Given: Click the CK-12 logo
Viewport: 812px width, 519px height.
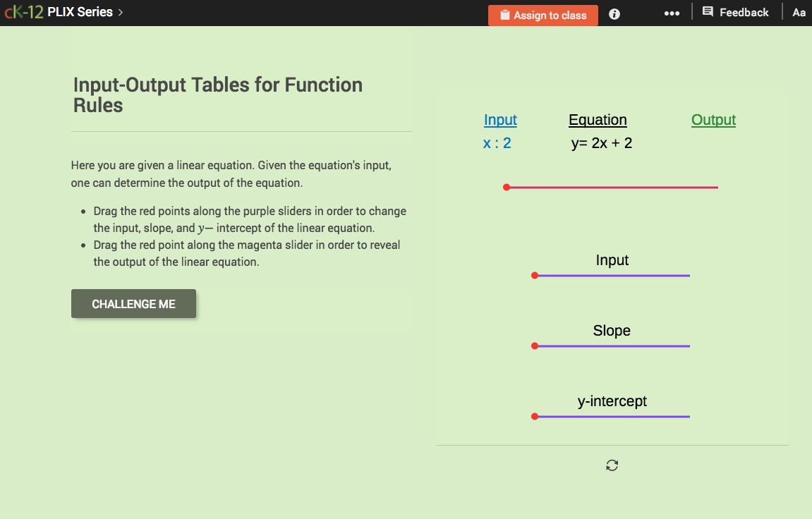Looking at the screenshot, I should [x=23, y=11].
